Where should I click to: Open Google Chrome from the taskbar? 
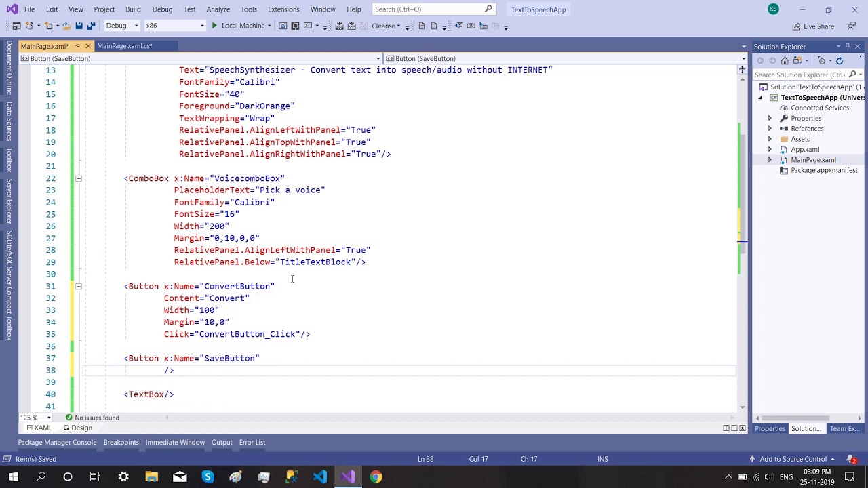tap(376, 477)
